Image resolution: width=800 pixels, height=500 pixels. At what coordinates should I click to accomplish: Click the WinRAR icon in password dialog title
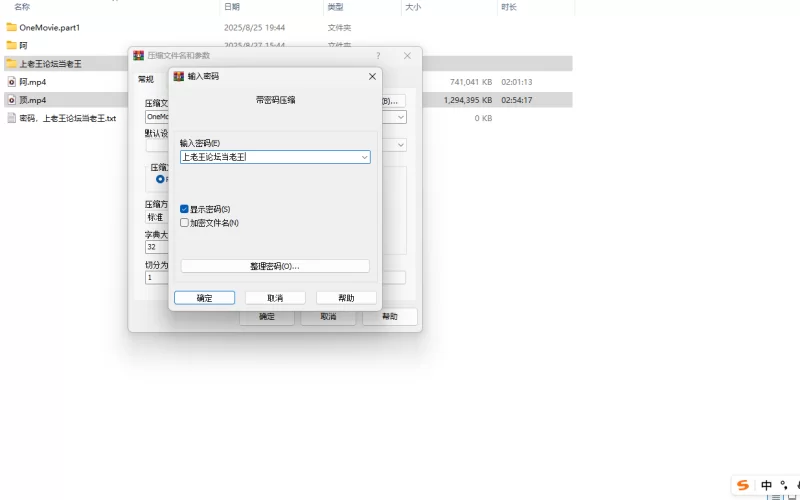coord(179,76)
